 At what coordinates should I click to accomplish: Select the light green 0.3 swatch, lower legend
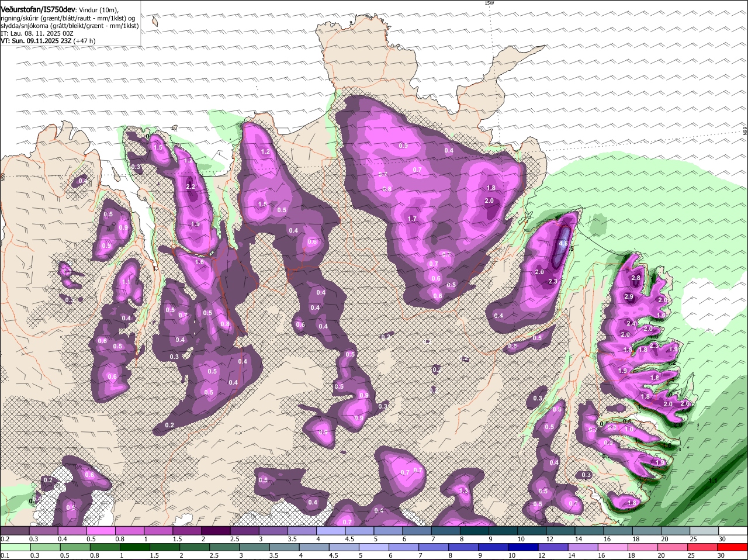tap(46, 547)
